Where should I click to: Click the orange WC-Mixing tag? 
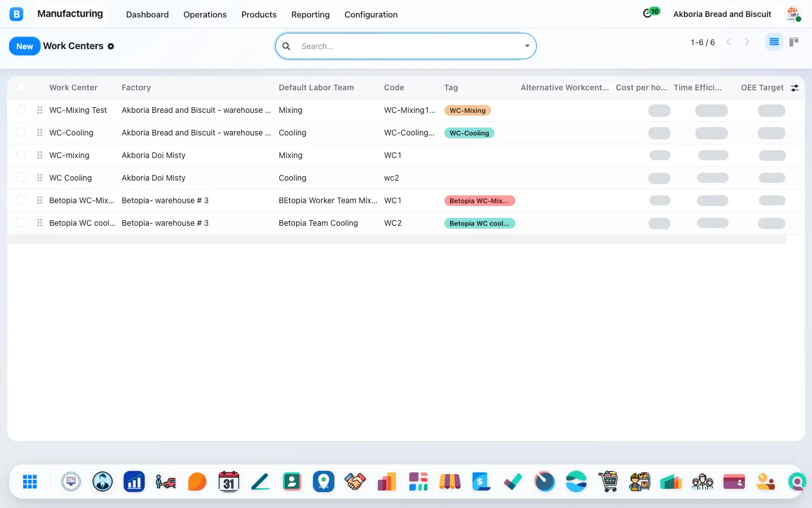pos(467,111)
